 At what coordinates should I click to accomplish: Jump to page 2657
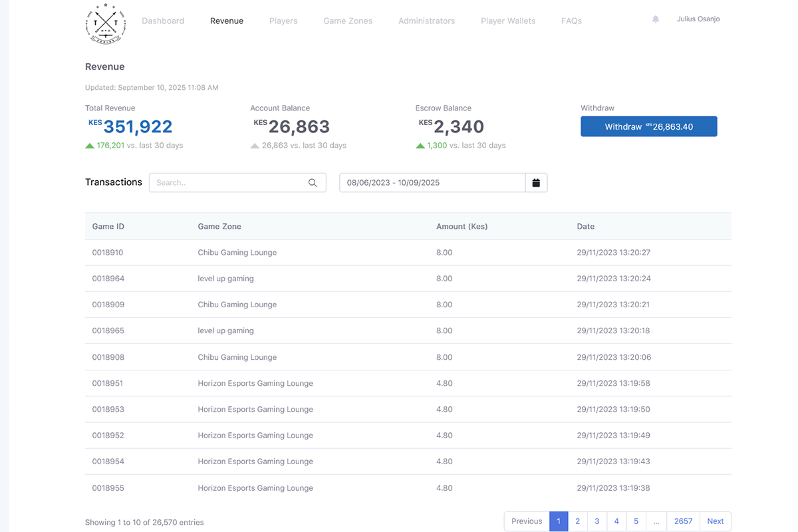tap(683, 521)
